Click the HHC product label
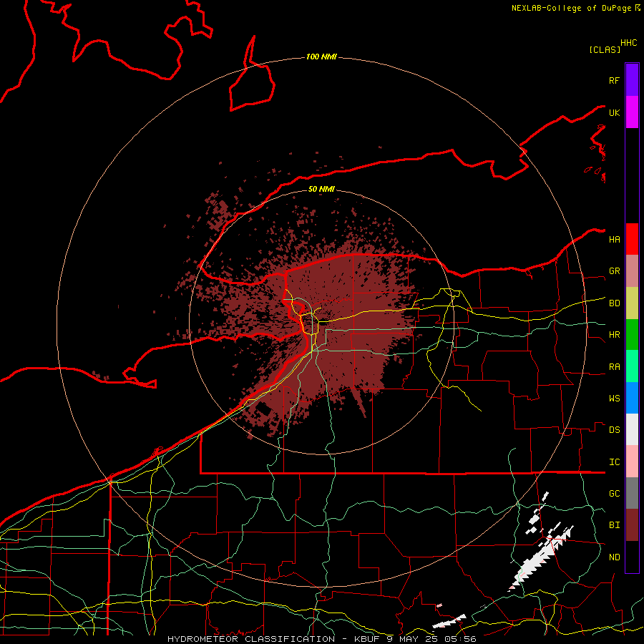 coord(628,43)
